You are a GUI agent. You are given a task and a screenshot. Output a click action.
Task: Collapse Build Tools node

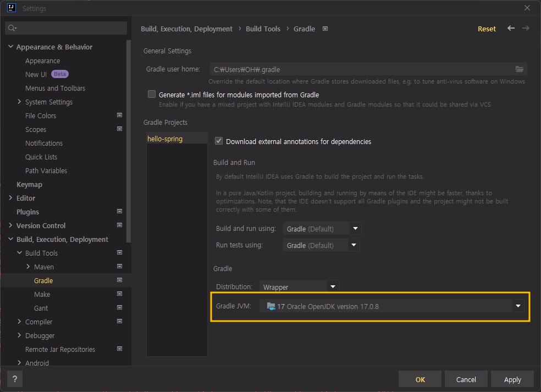[19, 253]
